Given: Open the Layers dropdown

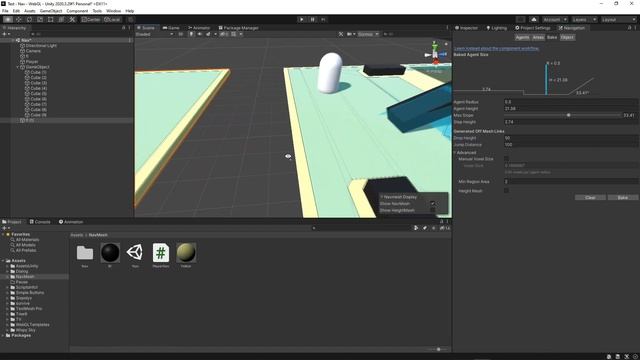Looking at the screenshot, I should [x=584, y=19].
